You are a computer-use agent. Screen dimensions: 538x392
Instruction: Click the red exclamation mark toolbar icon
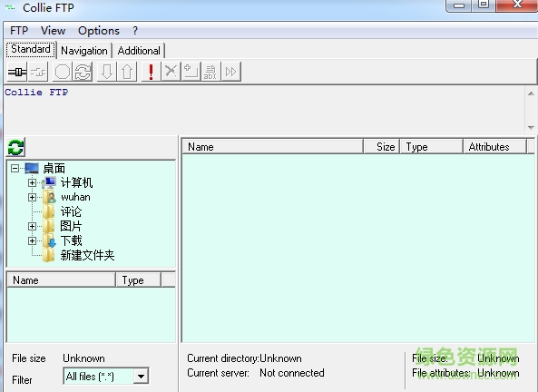pos(151,72)
